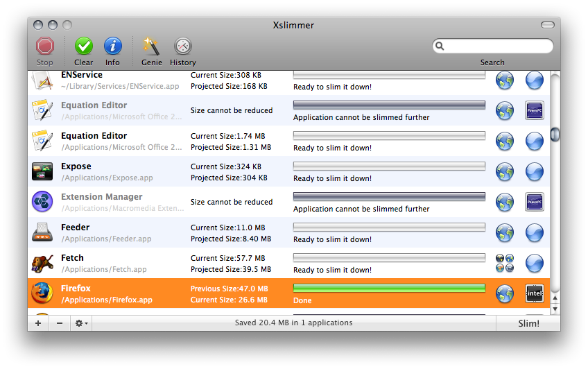Click 'Saved 20.4 MB in 1 applications' status
588x369 pixels.
click(293, 323)
